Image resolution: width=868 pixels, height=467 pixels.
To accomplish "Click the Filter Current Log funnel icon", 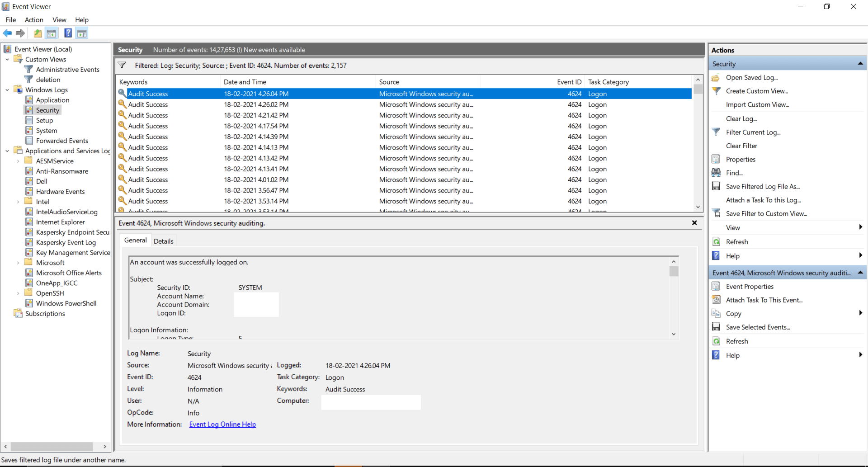I will [716, 132].
